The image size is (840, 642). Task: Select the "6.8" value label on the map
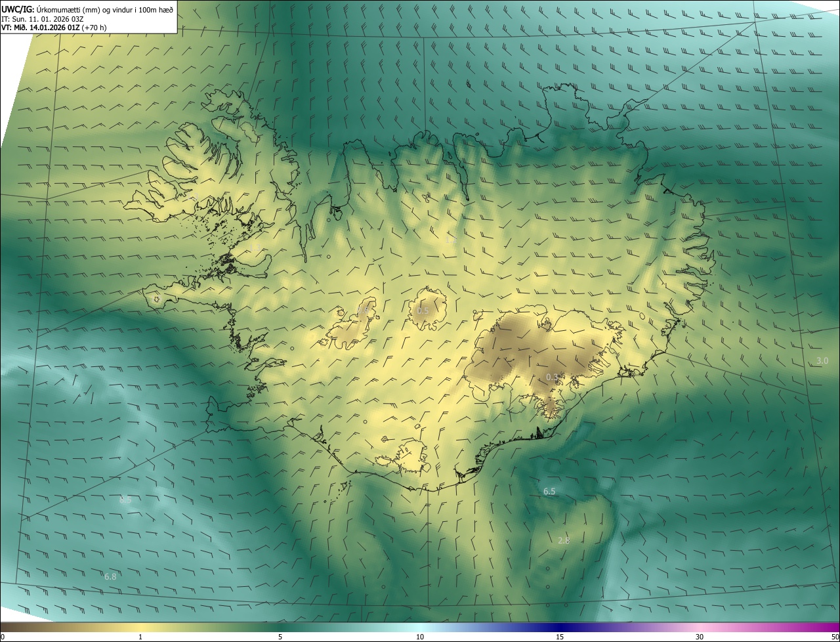[x=110, y=576]
